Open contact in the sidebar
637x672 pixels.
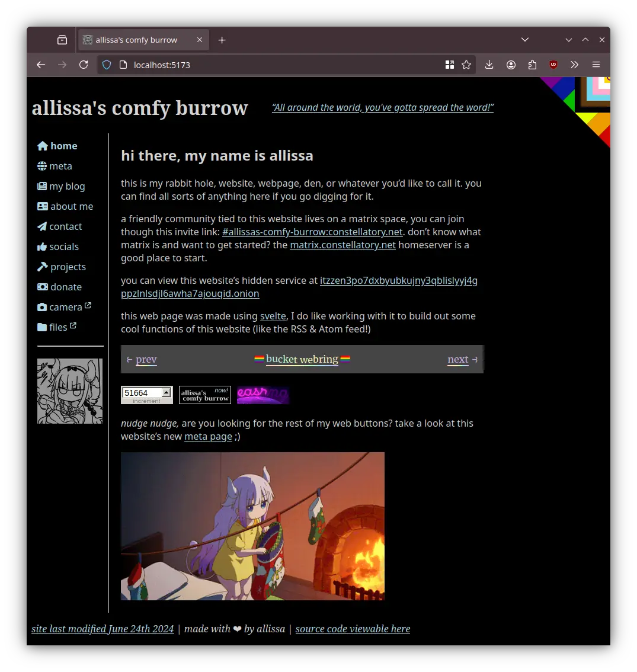(x=59, y=227)
